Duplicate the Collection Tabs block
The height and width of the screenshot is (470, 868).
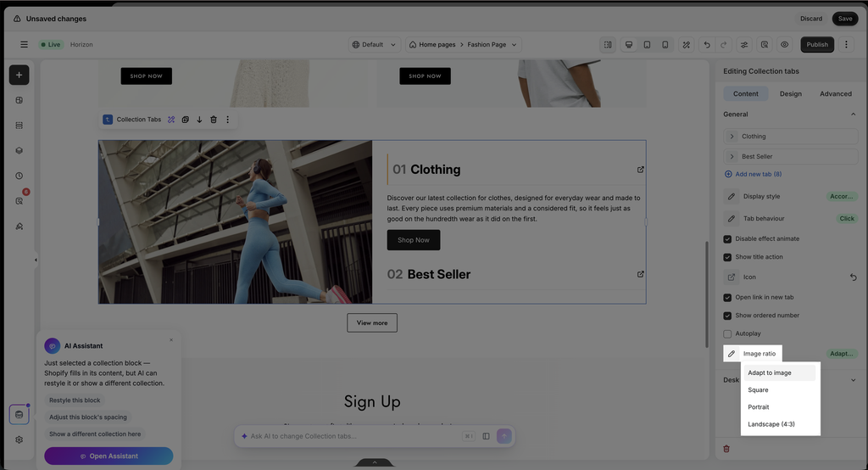tap(186, 120)
